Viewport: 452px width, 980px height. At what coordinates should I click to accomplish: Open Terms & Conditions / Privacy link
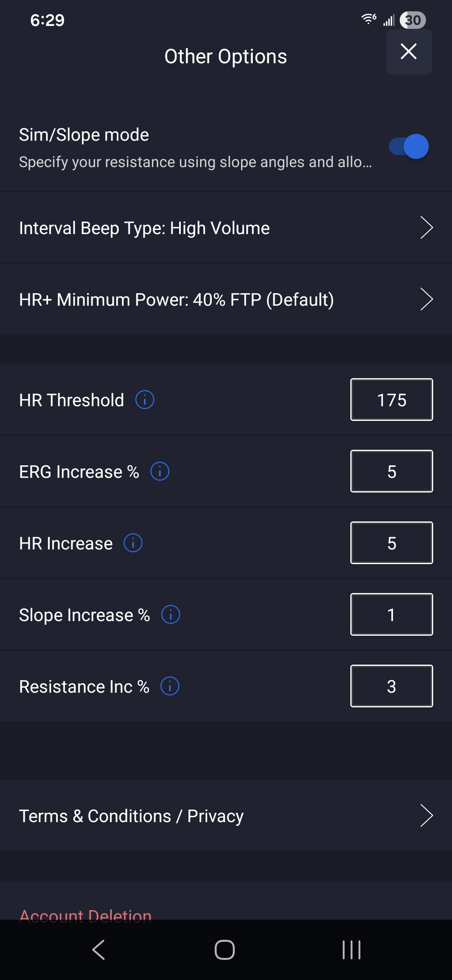[131, 816]
